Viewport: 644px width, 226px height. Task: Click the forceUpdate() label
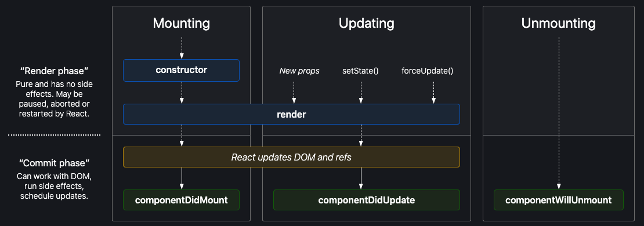(427, 71)
